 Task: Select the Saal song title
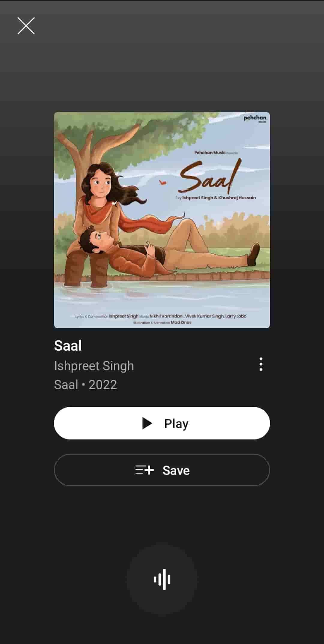pyautogui.click(x=68, y=346)
